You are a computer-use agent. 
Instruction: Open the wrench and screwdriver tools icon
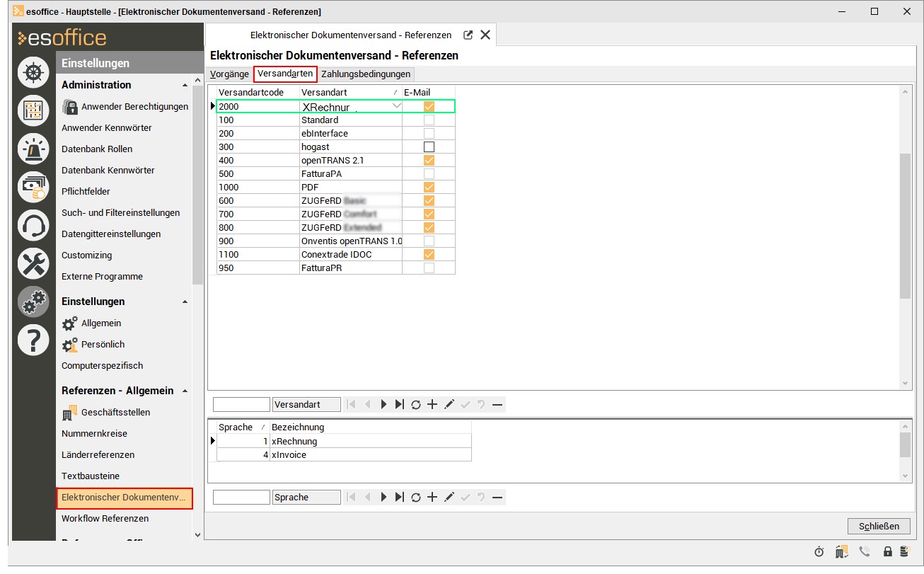(33, 265)
